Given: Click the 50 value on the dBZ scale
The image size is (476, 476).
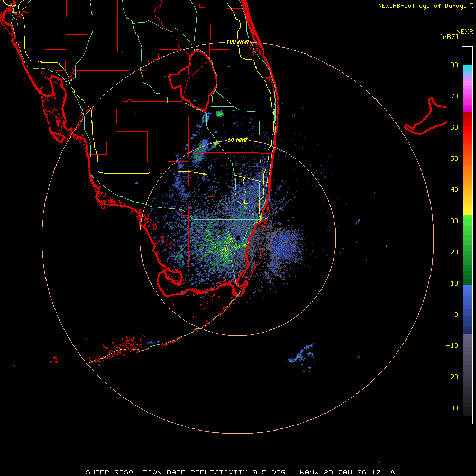Looking at the screenshot, I should [454, 159].
